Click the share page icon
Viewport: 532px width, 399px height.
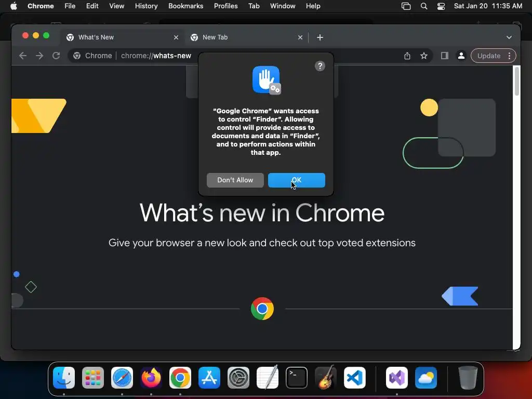[x=407, y=56]
